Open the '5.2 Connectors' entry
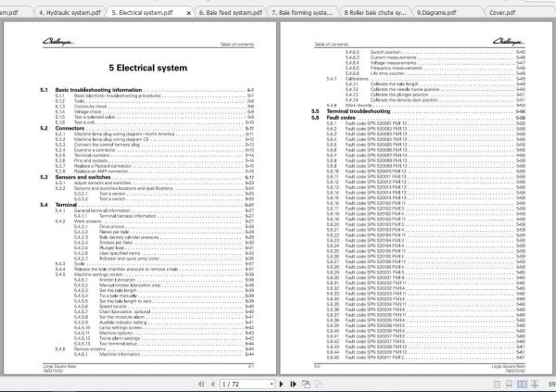Viewport: 556px width, 392px height. 146,128
